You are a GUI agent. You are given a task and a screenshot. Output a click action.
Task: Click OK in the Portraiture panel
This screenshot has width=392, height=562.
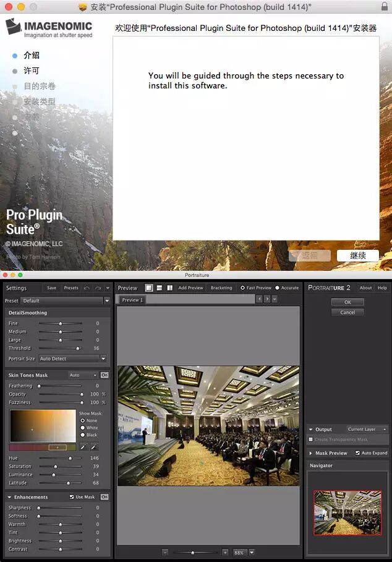coord(347,302)
